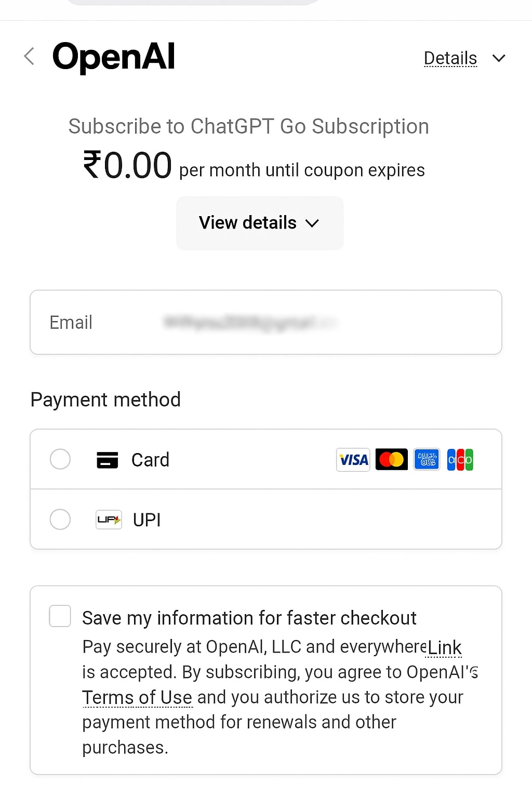Click the Link hyperlink in the disclosure text

pos(444,647)
